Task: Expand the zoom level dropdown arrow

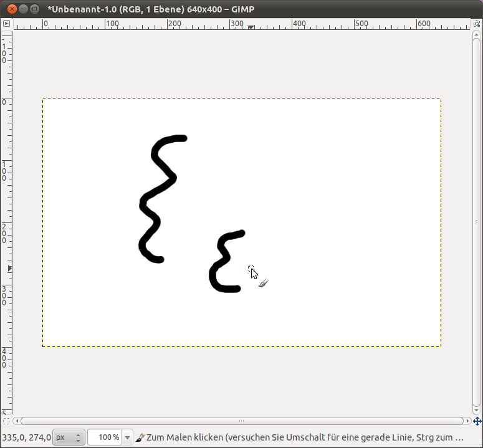Action: point(128,437)
